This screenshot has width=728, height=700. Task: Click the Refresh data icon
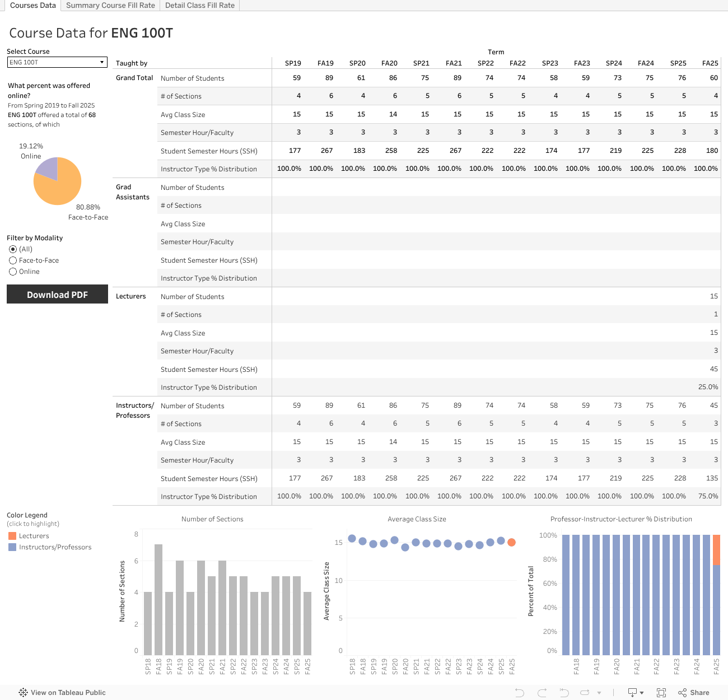tap(585, 693)
